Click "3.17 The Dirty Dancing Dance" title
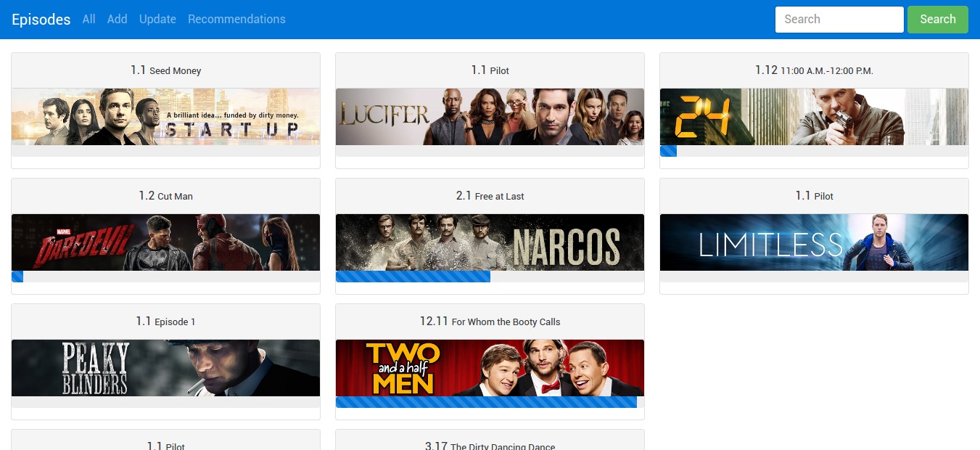 [x=490, y=446]
